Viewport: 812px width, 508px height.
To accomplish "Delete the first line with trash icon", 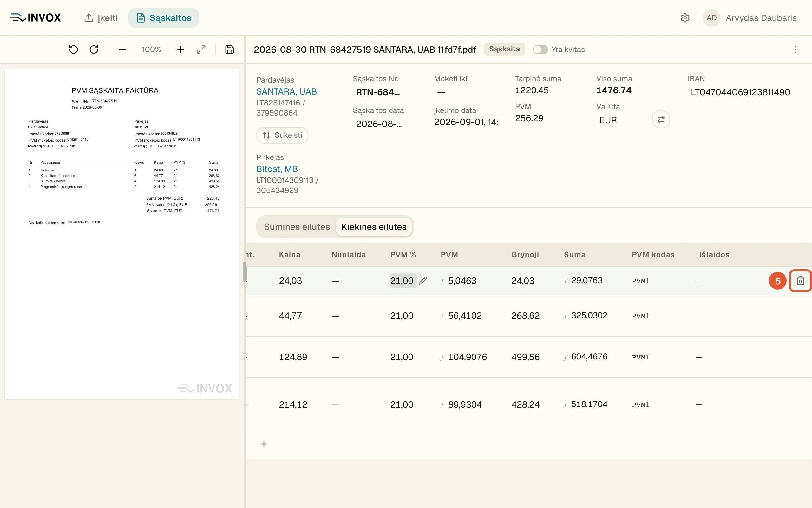I will 800,281.
